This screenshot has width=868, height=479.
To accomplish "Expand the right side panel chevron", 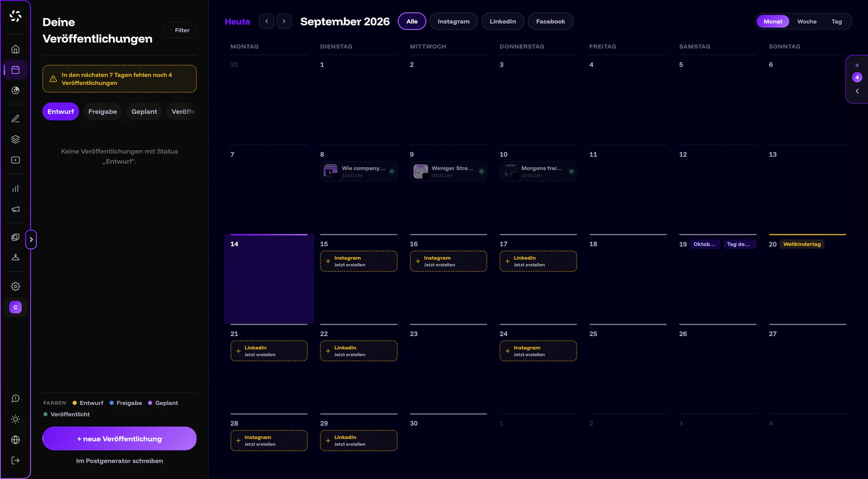I will click(857, 91).
